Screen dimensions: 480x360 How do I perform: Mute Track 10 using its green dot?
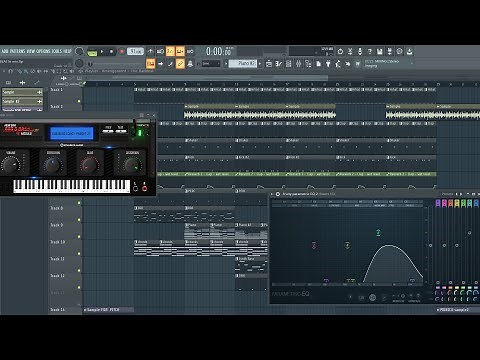(x=79, y=254)
